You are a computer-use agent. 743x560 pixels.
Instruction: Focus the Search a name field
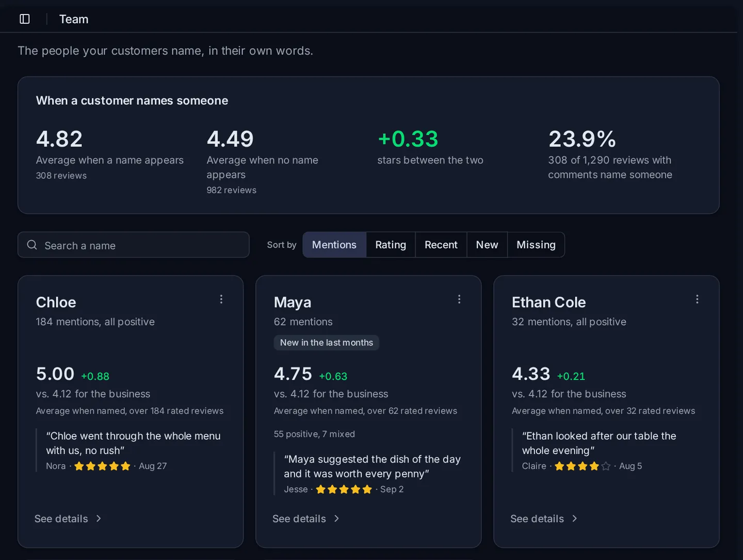134,245
